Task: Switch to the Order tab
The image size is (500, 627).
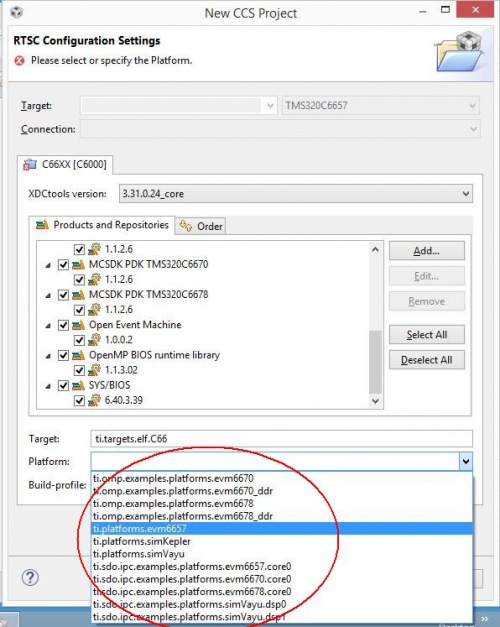Action: (201, 226)
